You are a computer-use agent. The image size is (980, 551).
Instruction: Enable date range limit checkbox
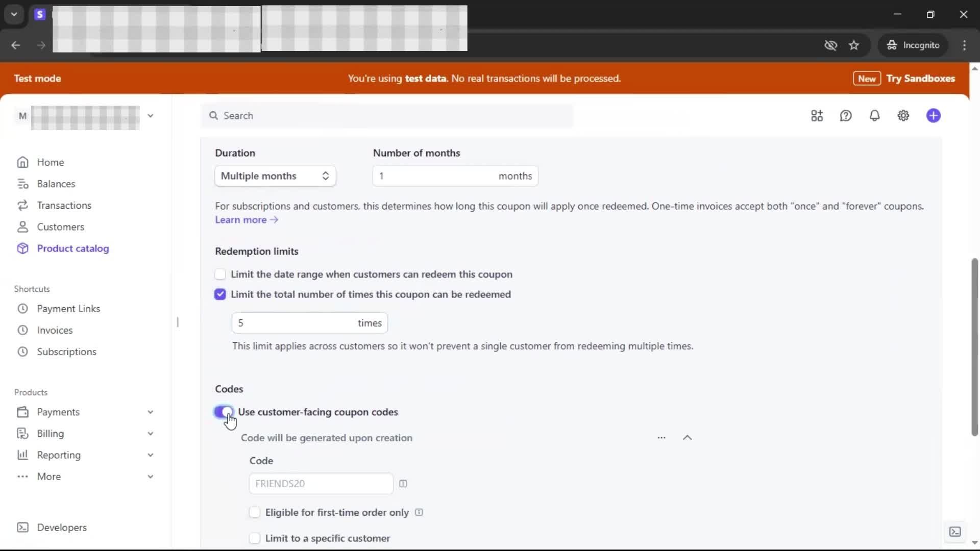[x=220, y=274]
